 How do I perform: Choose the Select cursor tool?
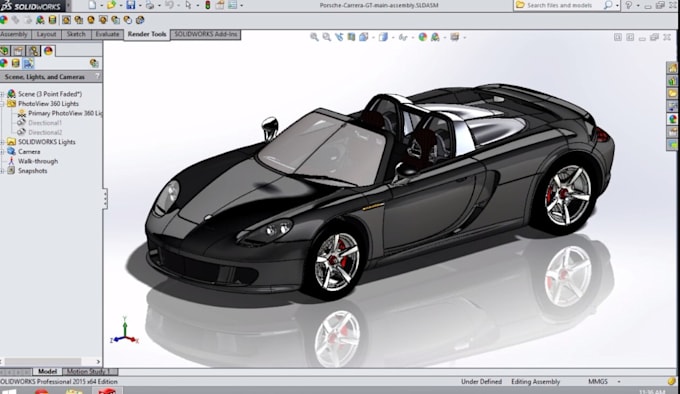(188, 5)
